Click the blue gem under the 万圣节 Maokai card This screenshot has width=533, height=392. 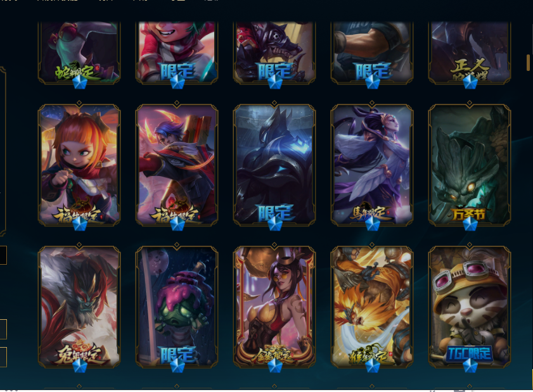470,224
